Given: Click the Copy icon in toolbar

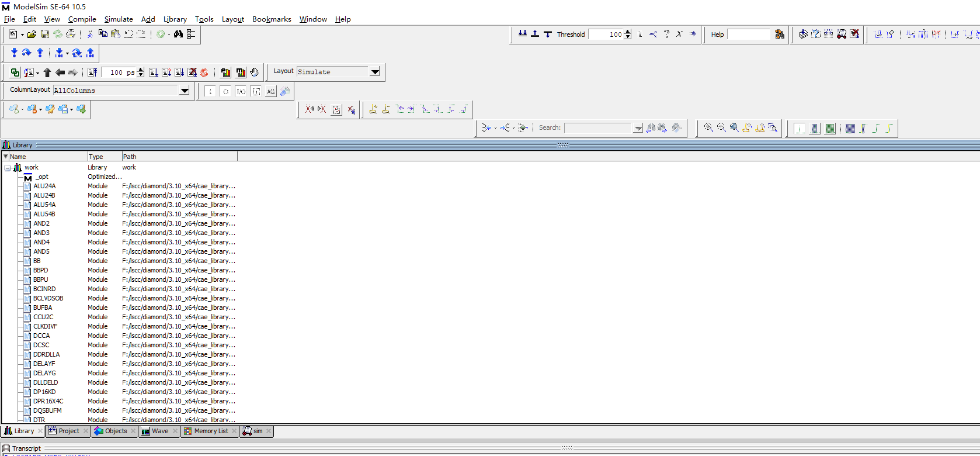Looking at the screenshot, I should [x=103, y=34].
